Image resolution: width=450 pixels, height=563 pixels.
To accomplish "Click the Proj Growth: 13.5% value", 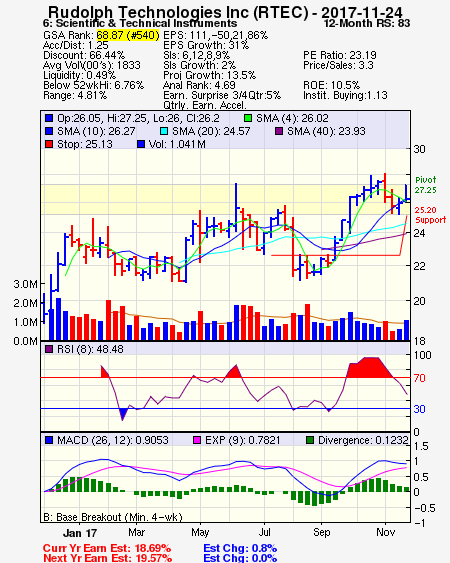I will pos(209,75).
